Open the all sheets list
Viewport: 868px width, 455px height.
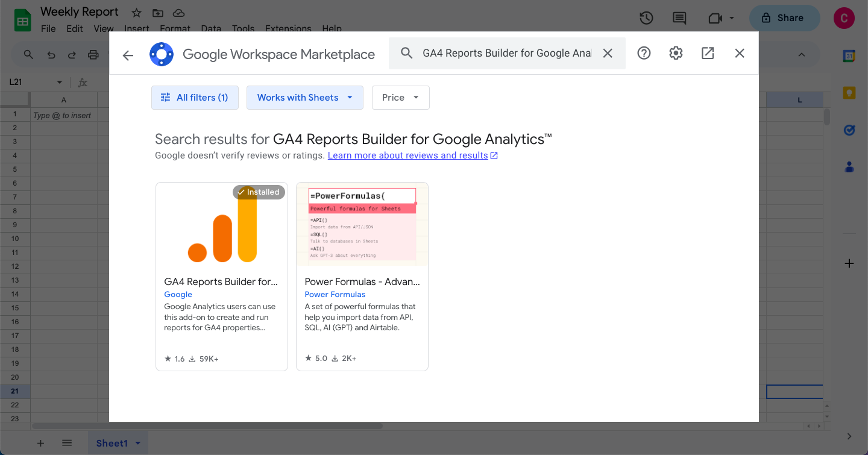(67, 443)
